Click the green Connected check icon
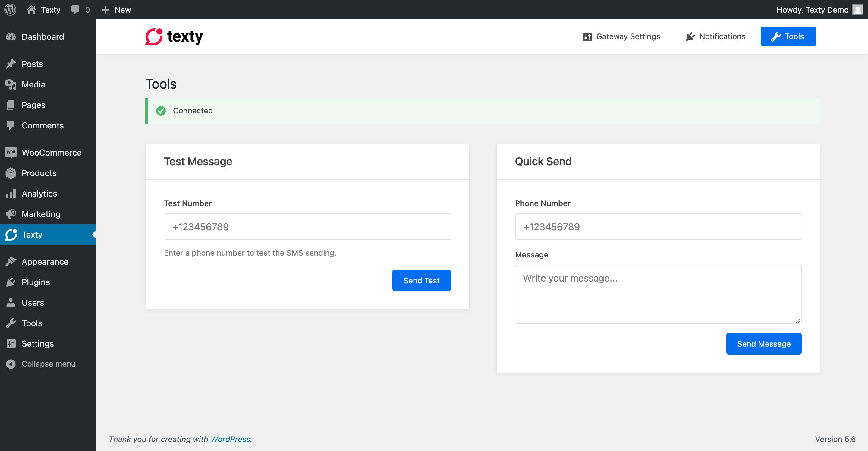The height and width of the screenshot is (451, 868). pyautogui.click(x=161, y=111)
